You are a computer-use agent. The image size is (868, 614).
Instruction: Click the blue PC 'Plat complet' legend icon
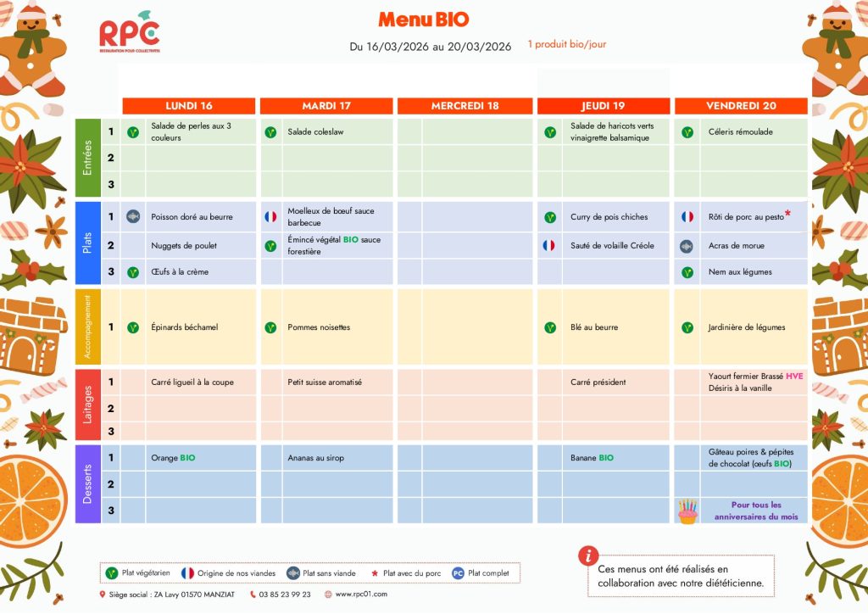[x=458, y=573]
